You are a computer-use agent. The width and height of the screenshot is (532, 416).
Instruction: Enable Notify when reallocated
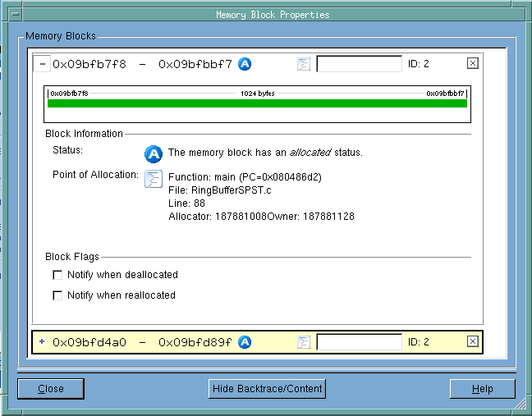pos(57,295)
